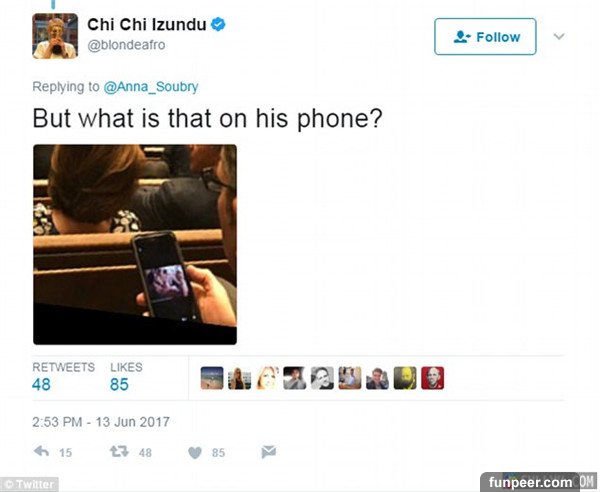Click the retweet icon
Image resolution: width=600 pixels, height=492 pixels.
(x=119, y=452)
